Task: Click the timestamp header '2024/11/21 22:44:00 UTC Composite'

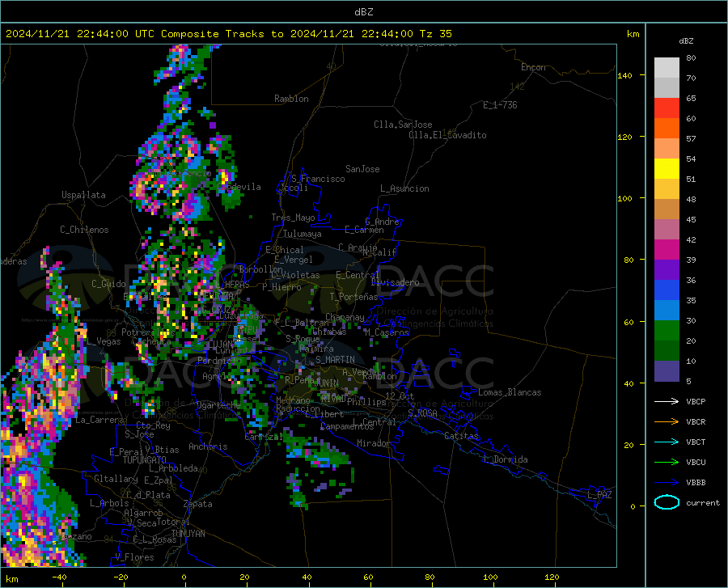Action: [112, 34]
